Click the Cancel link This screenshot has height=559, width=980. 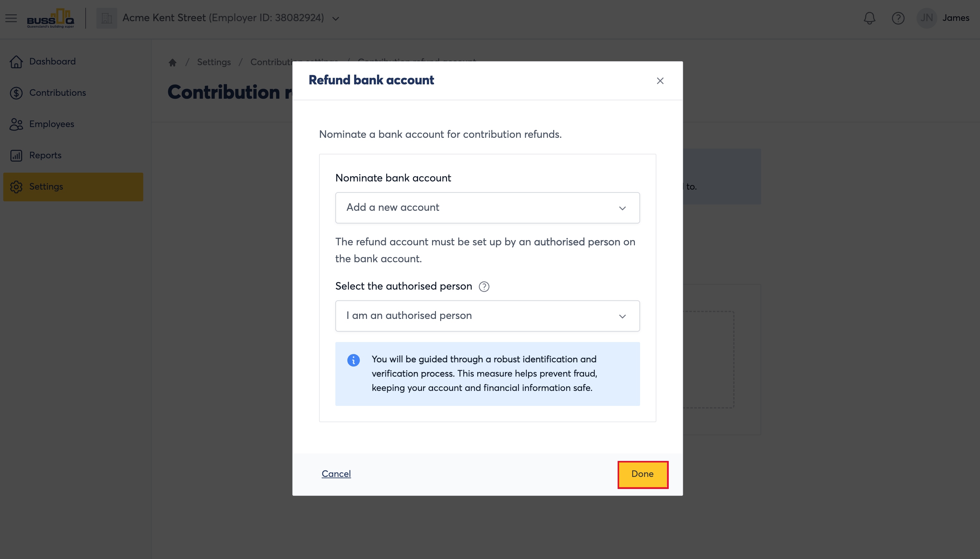[x=336, y=474]
